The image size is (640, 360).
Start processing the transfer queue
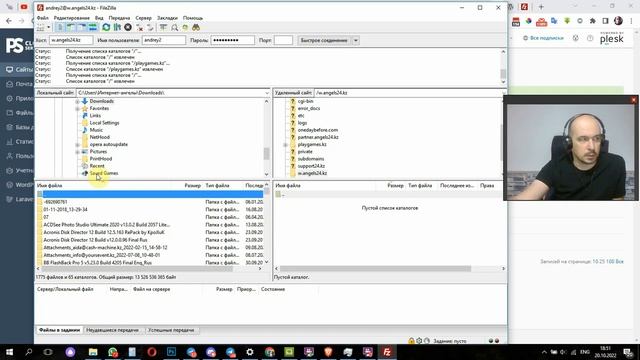[117, 27]
